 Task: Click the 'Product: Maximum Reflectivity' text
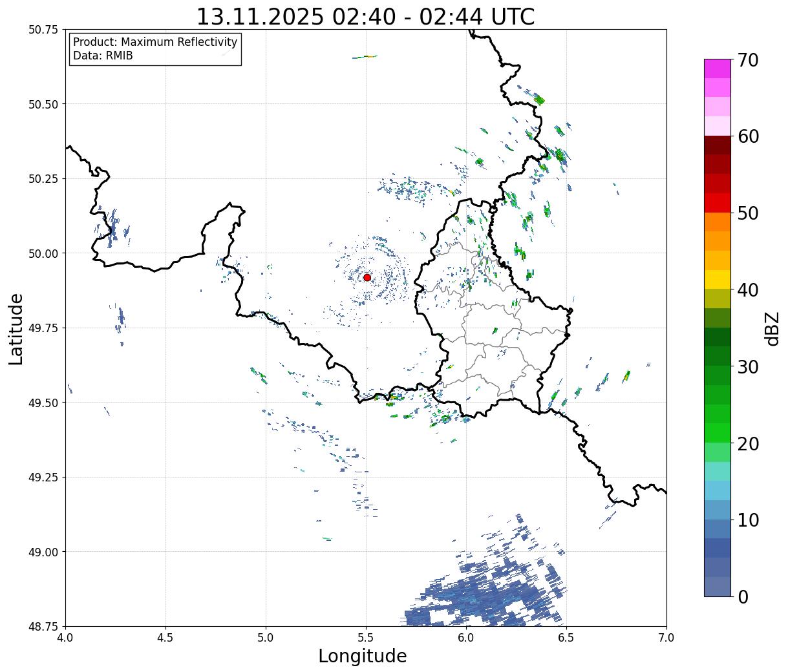coord(155,42)
